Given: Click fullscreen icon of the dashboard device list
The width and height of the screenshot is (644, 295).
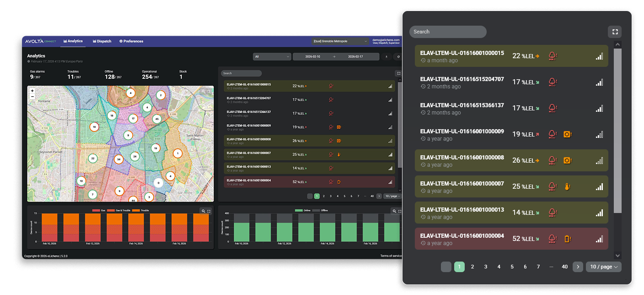Looking at the screenshot, I should pos(398,73).
